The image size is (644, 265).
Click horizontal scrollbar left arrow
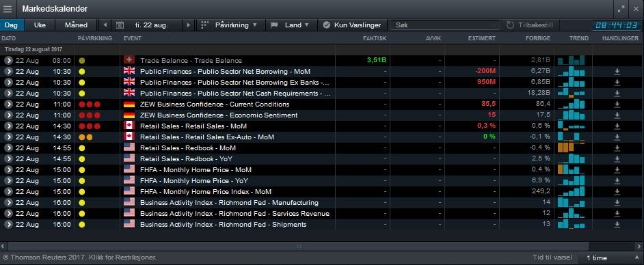click(3, 246)
